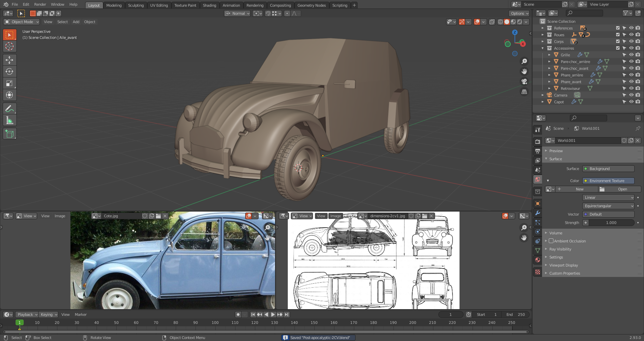The height and width of the screenshot is (341, 644).
Task: Open the Render menu
Action: pyautogui.click(x=40, y=4)
